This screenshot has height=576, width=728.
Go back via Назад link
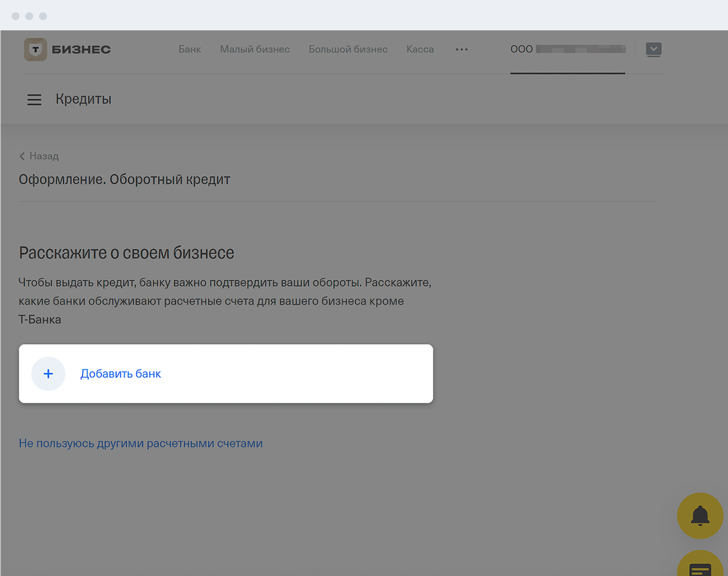(39, 156)
